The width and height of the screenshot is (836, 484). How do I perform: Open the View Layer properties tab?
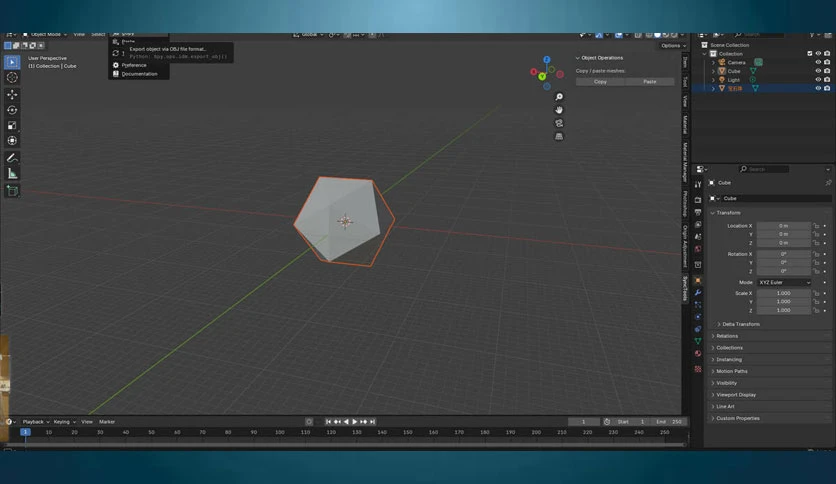698,224
